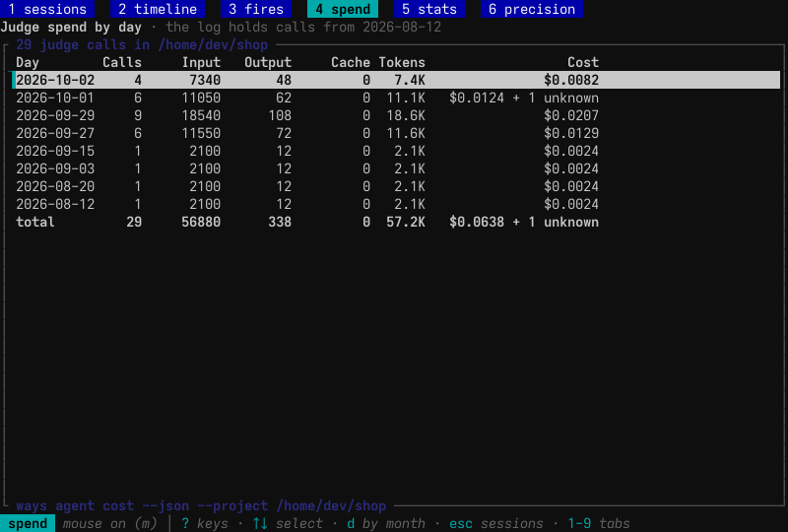Click total cost '$0.0638 + 1 unknown'
Screen dimensions: 788x532
click(524, 222)
